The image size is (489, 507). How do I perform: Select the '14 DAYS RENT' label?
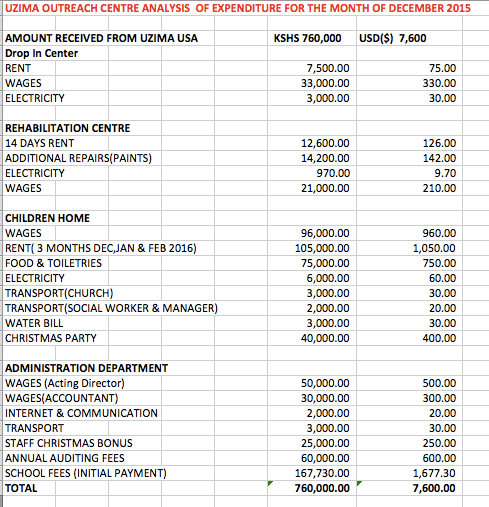(39, 143)
